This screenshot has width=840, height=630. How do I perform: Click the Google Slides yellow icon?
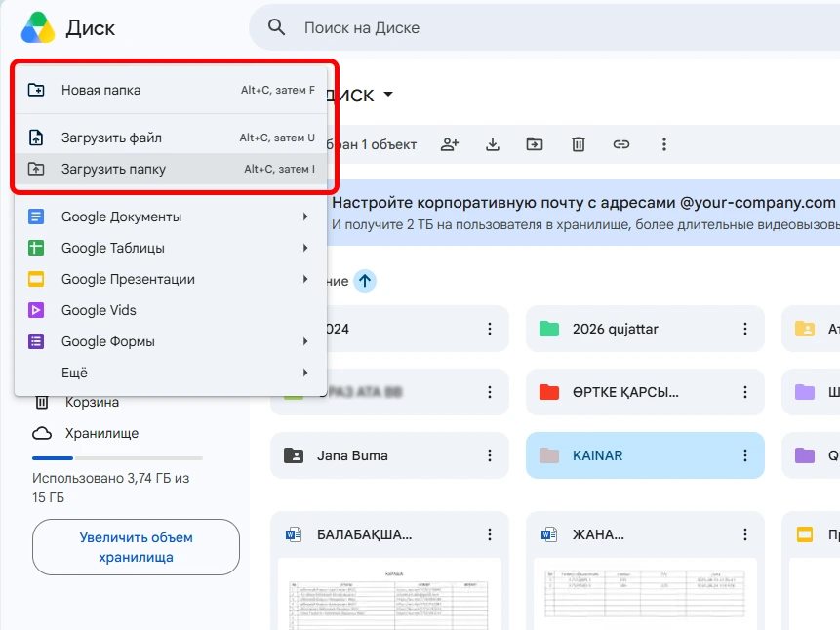[36, 279]
